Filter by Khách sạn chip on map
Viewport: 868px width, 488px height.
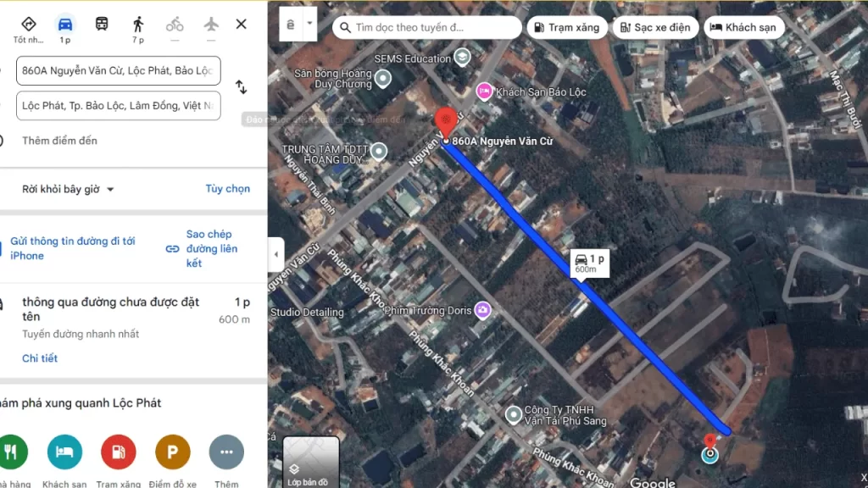[x=743, y=27]
